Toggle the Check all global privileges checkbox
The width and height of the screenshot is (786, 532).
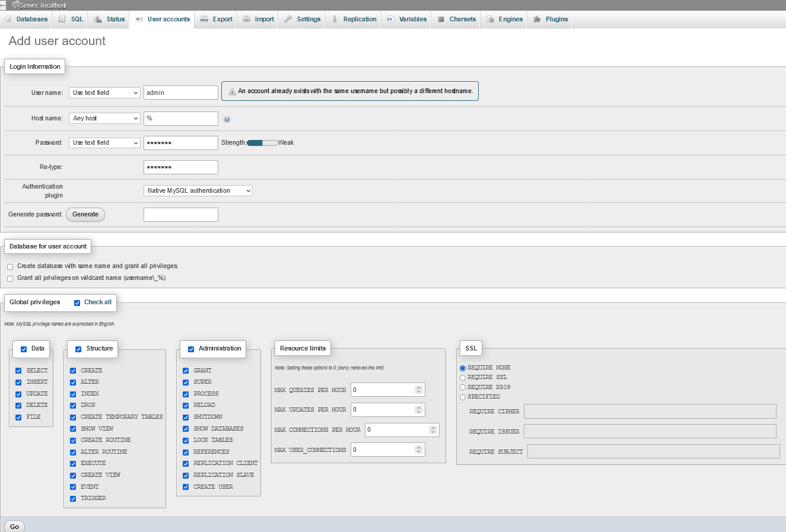77,303
